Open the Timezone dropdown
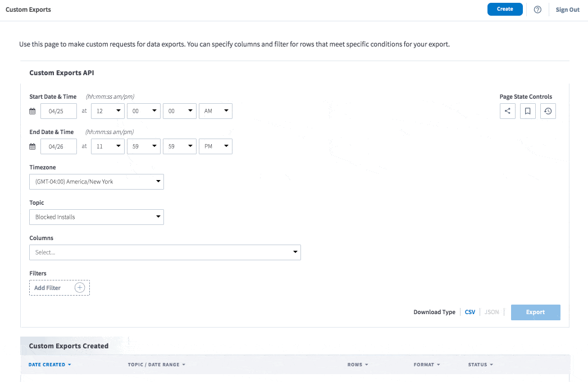The height and width of the screenshot is (382, 588). point(97,182)
